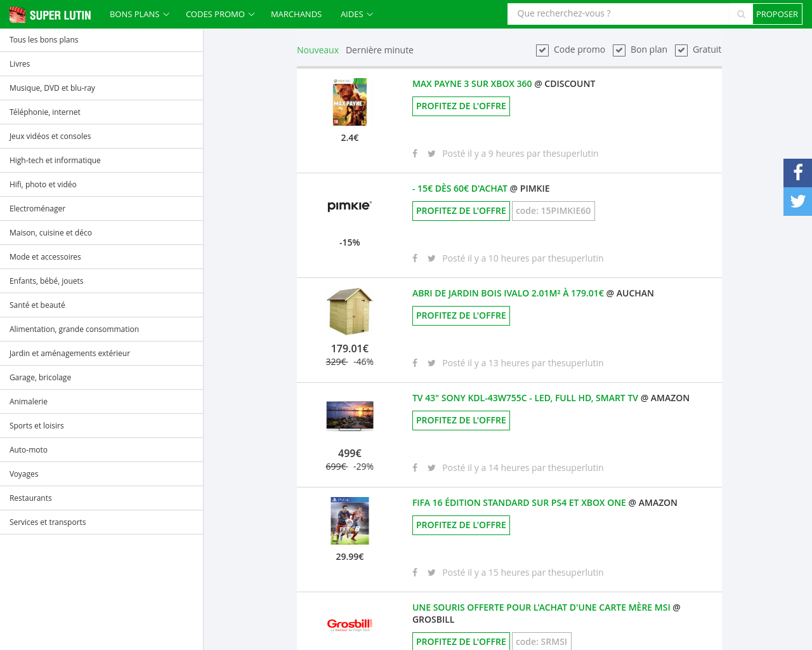Open the floating Facebook share button

798,173
